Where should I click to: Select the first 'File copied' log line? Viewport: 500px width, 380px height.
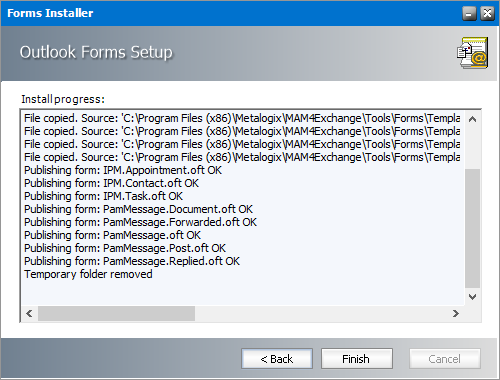click(242, 118)
